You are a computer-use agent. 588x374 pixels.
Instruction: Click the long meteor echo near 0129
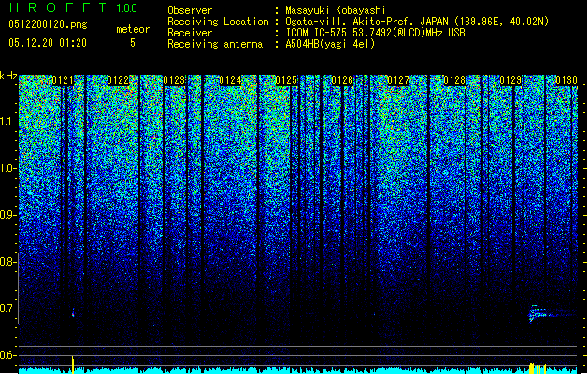552,313
